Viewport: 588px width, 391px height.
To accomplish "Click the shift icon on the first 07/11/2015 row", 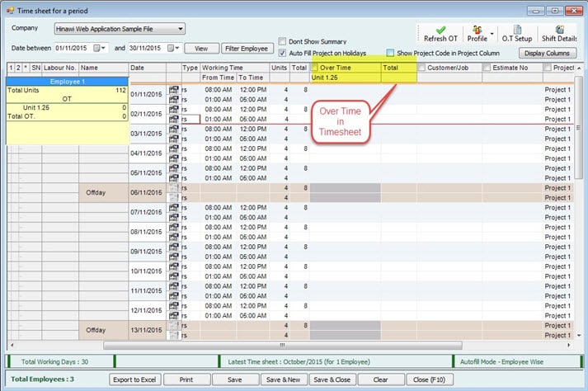I will coord(174,208).
